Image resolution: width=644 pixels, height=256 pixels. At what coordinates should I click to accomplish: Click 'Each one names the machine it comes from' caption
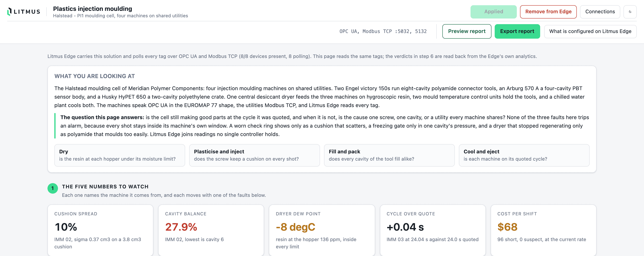click(164, 195)
